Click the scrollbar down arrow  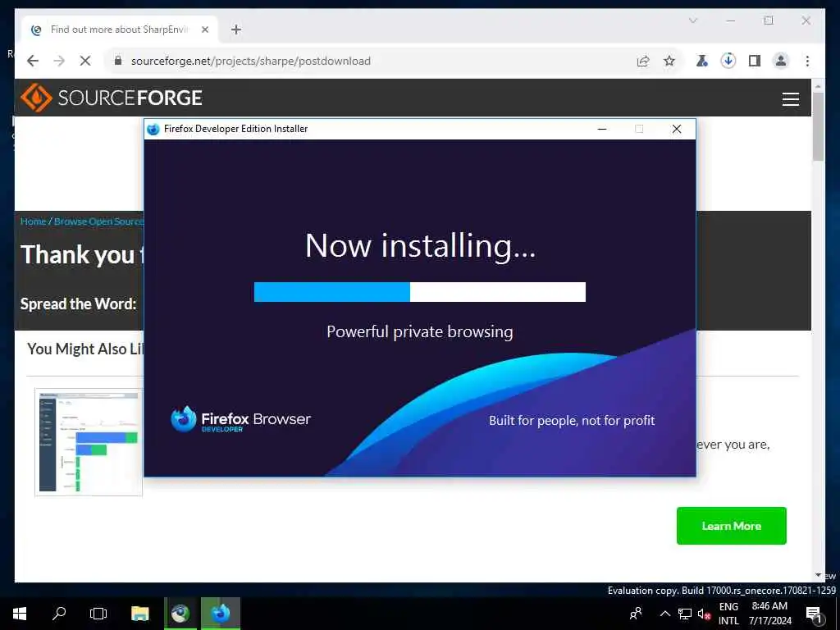pyautogui.click(x=818, y=575)
